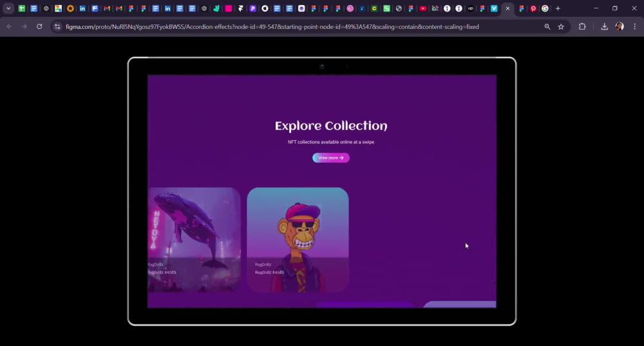Viewport: 644px width, 346px height.
Task: Open the tab search dropdown arrow
Action: click(x=8, y=8)
